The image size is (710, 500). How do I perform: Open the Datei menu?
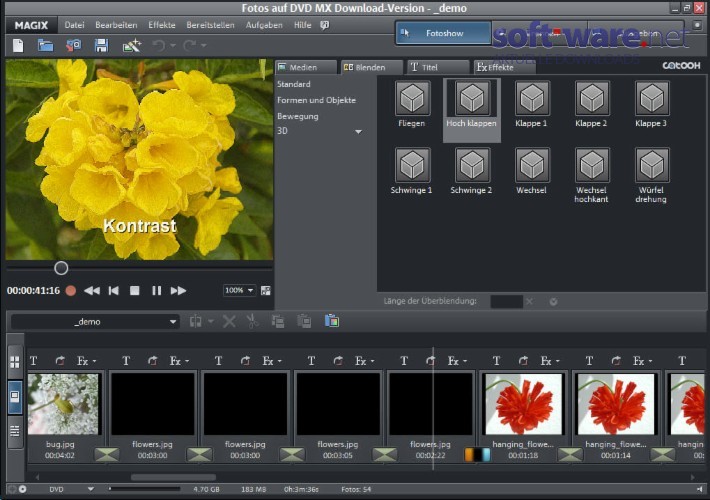[x=74, y=25]
